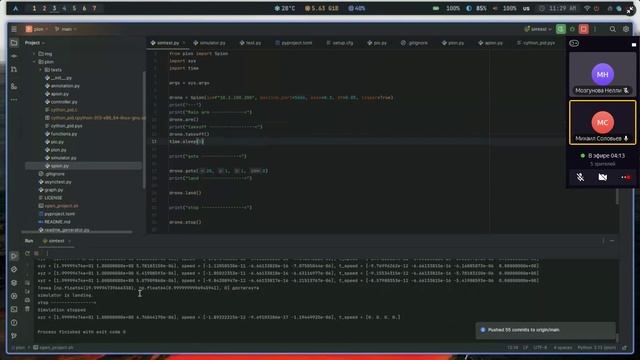
Task: Select МН participant tile in call
Action: pos(602,74)
